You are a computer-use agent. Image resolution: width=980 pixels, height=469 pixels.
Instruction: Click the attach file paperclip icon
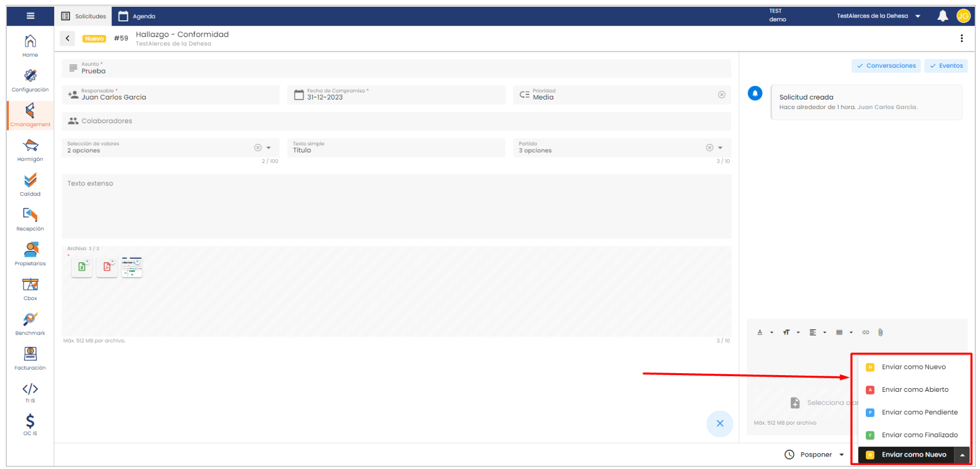880,332
